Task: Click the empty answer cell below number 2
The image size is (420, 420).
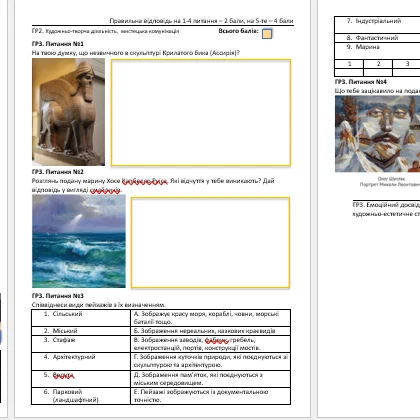Action: coord(378,72)
